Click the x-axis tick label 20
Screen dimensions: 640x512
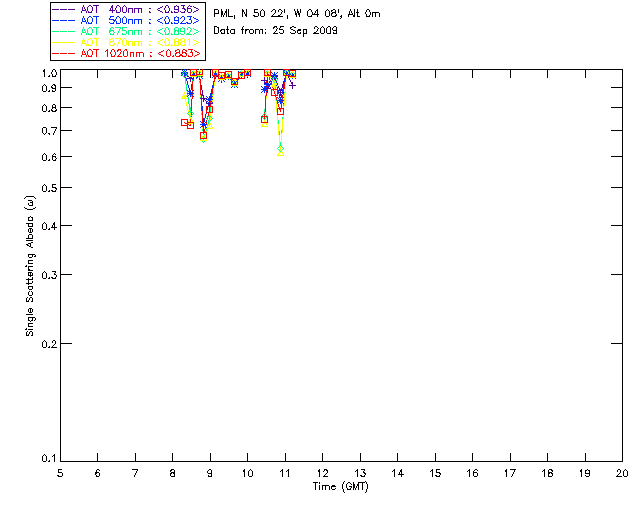622,473
